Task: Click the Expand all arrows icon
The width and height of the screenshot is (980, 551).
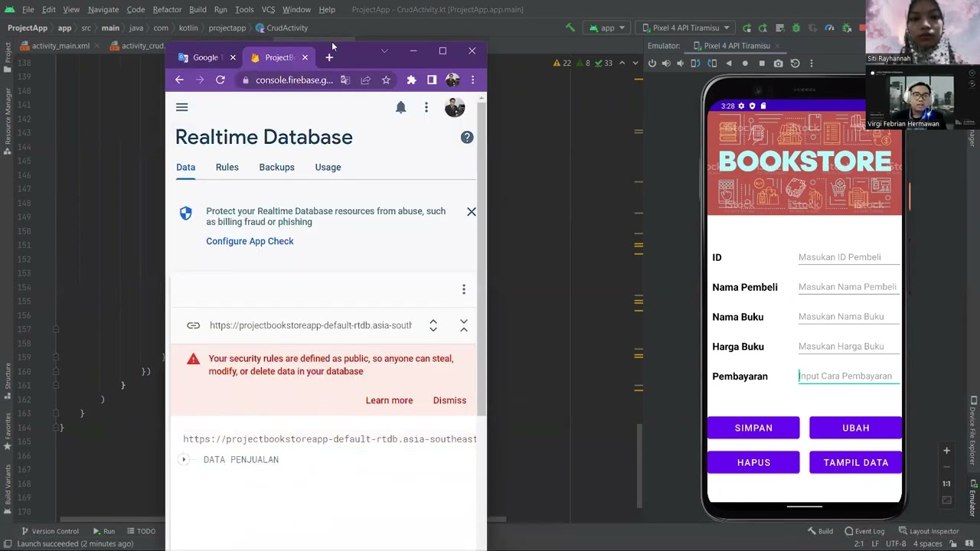Action: tap(433, 325)
